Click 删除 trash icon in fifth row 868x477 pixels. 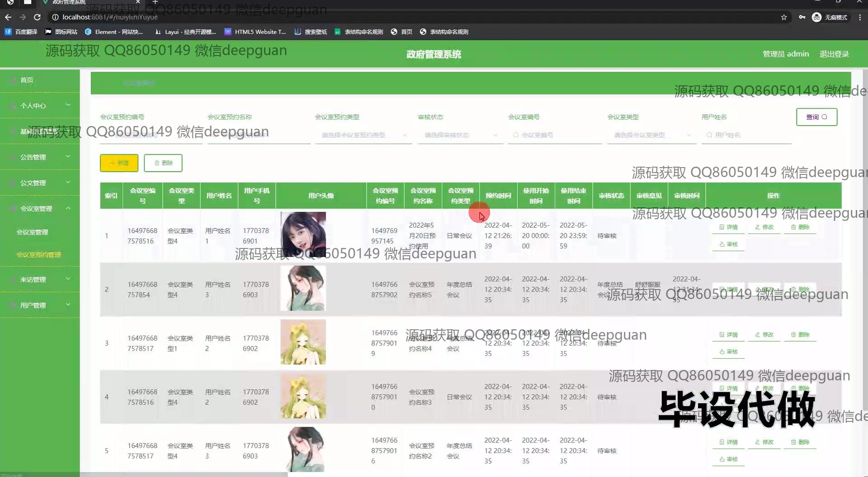[800, 442]
